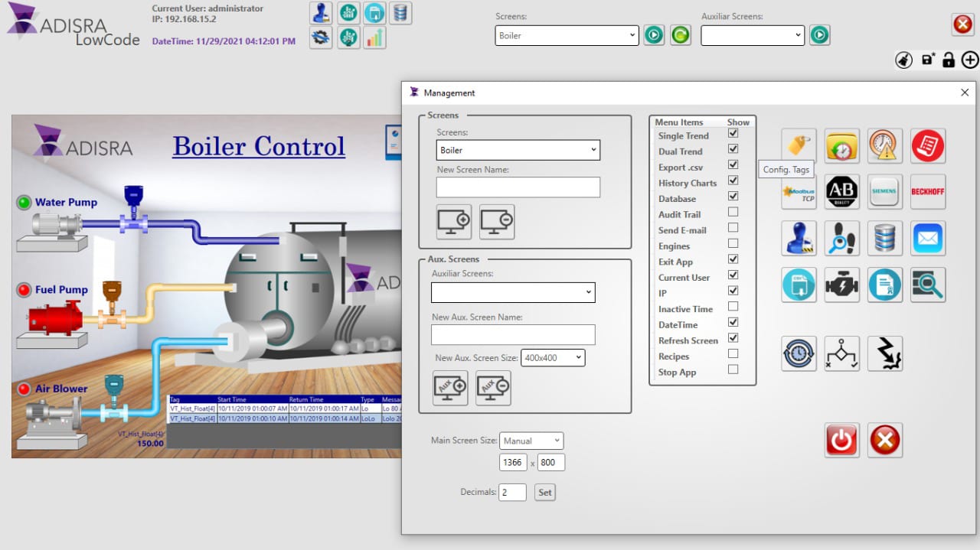
Task: Toggle the Refresh Screen checkbox
Action: (x=733, y=338)
